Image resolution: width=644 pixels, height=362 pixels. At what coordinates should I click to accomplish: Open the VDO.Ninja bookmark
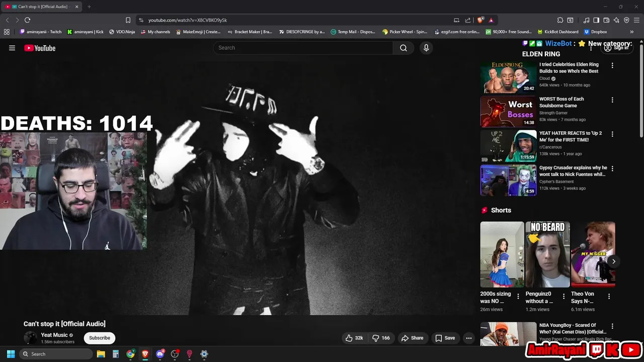122,32
